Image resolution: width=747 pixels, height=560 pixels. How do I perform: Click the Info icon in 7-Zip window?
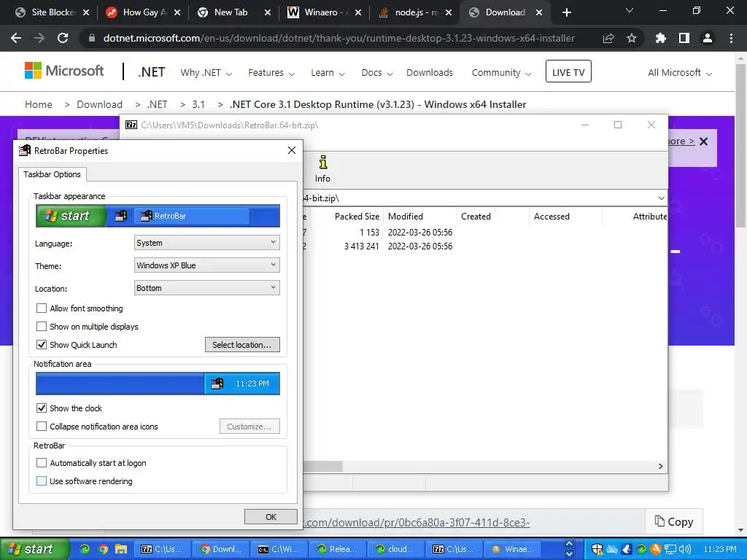click(x=322, y=169)
